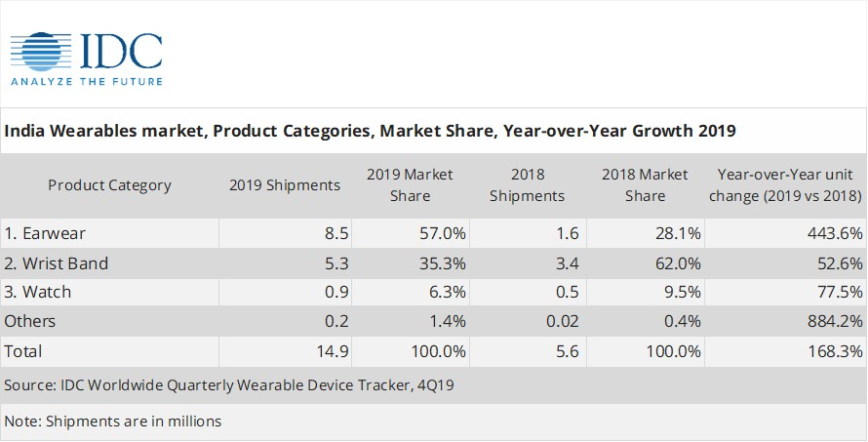Select the Others row label
This screenshot has width=868, height=442.
(x=30, y=321)
